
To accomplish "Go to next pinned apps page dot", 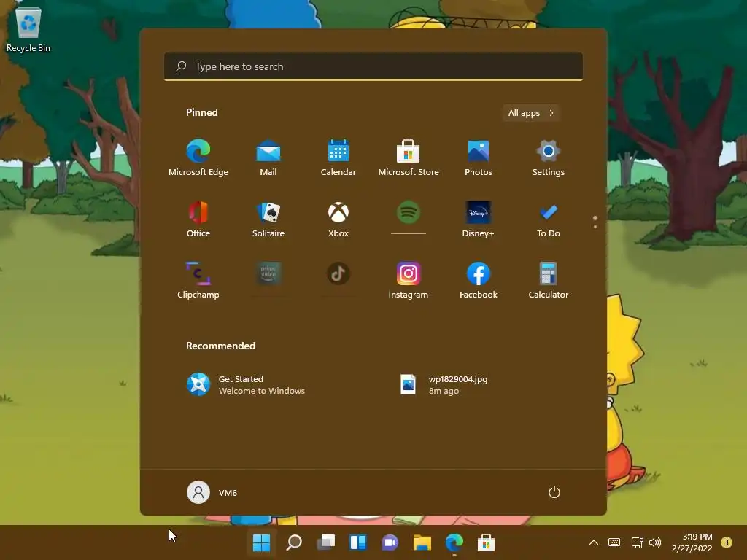I will 595,227.
